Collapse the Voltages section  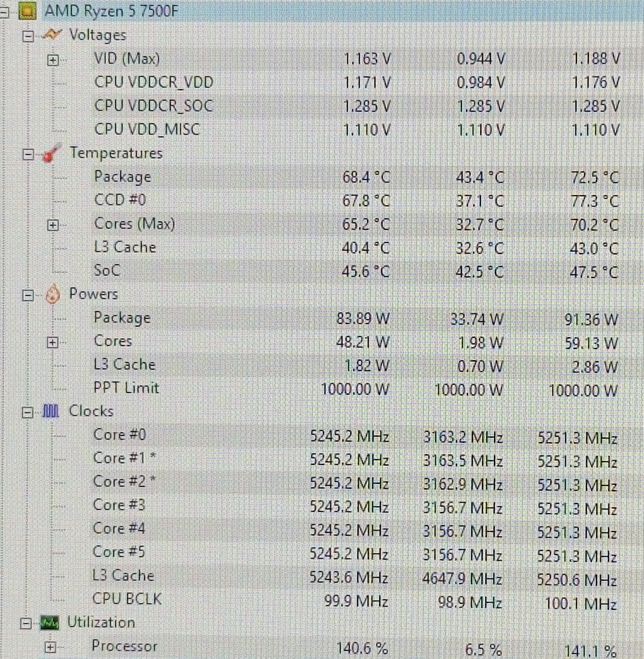point(28,36)
